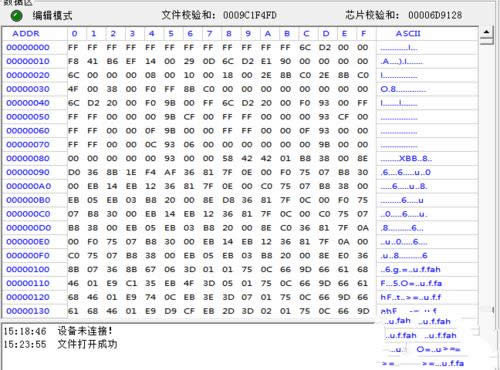500x370 pixels.
Task: Select address row 00000000
Action: [28, 47]
